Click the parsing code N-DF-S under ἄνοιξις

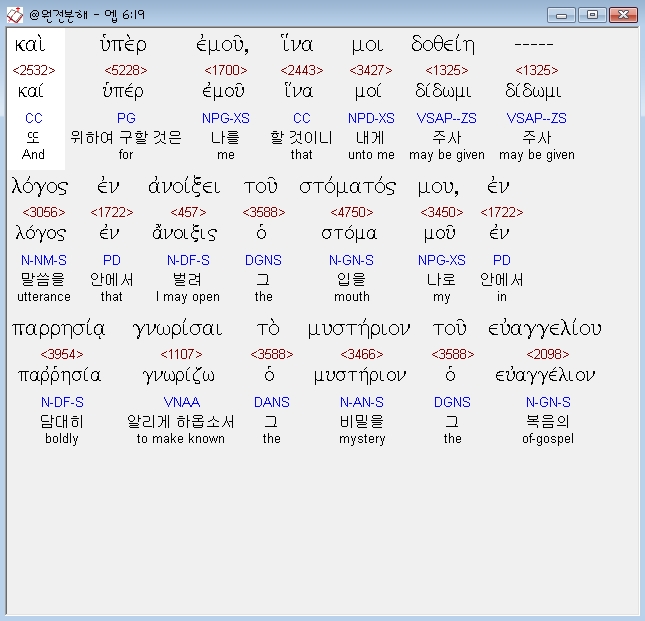[188, 260]
